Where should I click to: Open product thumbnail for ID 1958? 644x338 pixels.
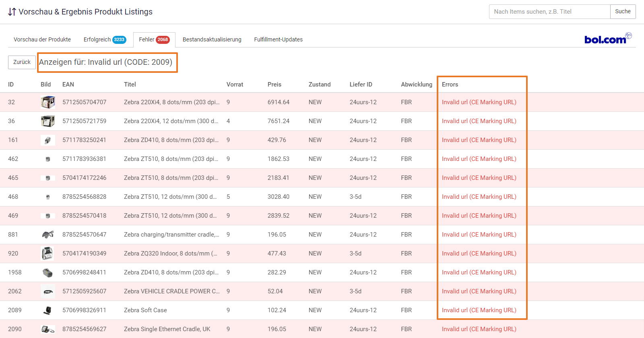tap(48, 272)
